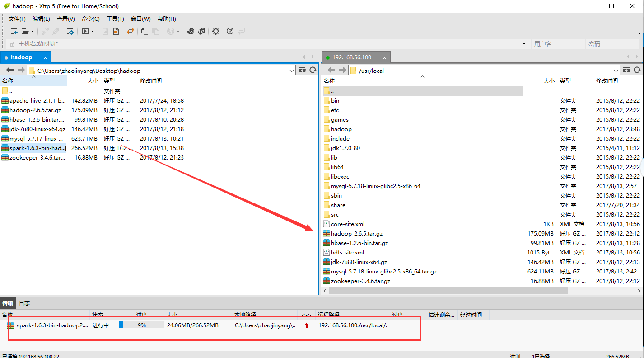The image size is (644, 358).
Task: Select the spark-1.6.3-bin-hadoop2 transfer entry
Action: [47, 325]
